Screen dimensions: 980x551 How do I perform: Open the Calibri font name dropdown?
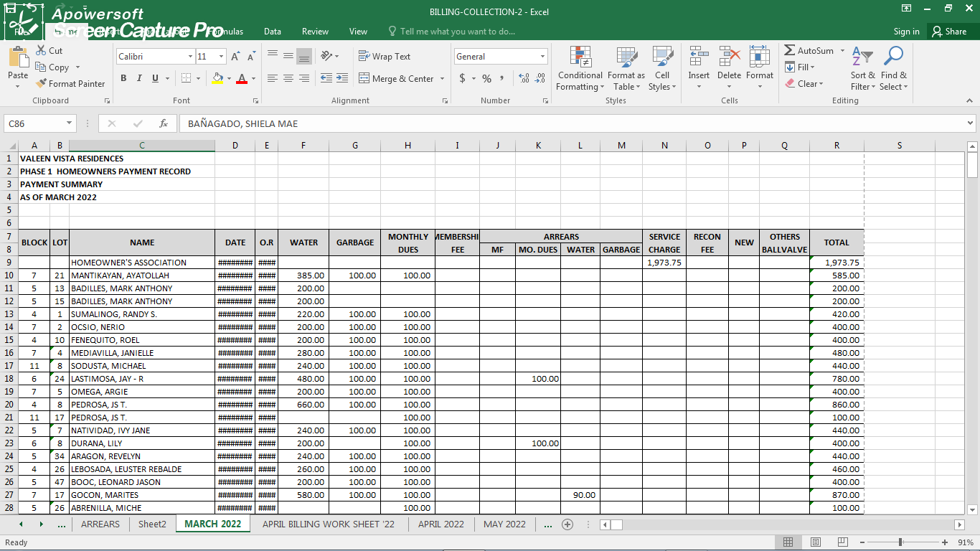[x=190, y=56]
